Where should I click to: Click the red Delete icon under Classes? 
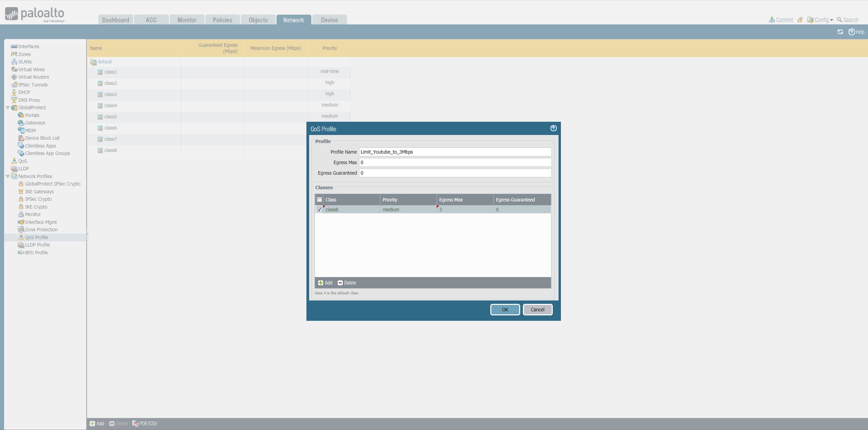pos(340,283)
